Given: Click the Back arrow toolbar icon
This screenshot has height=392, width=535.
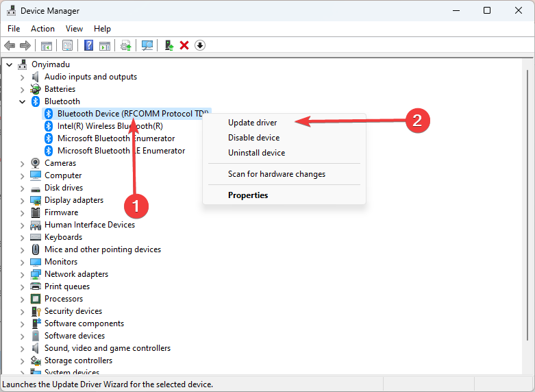Looking at the screenshot, I should click(x=10, y=45).
